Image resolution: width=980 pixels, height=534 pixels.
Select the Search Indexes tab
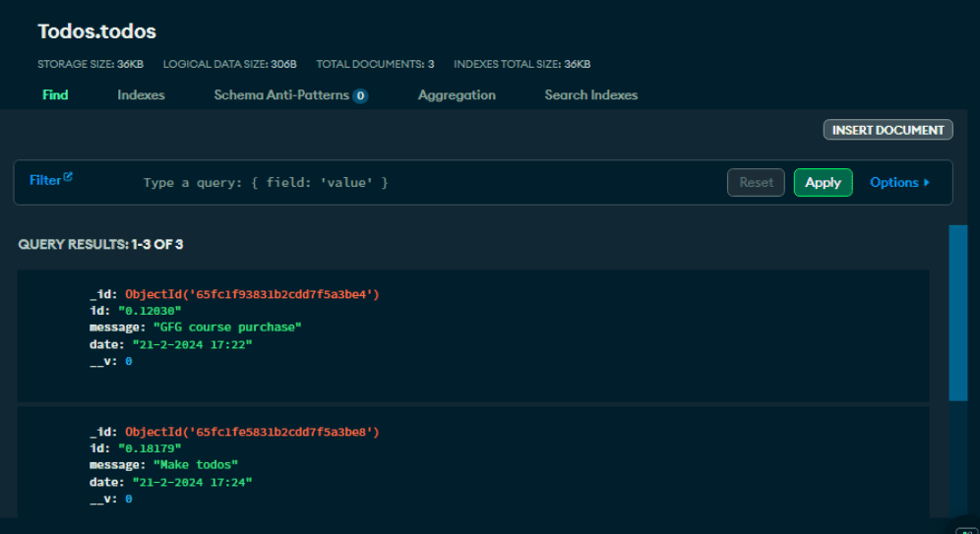[x=591, y=95]
